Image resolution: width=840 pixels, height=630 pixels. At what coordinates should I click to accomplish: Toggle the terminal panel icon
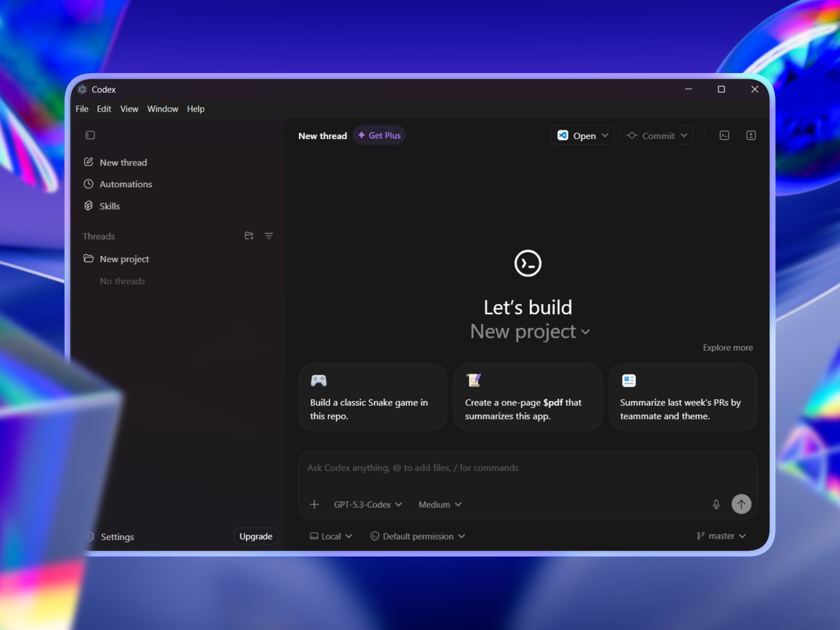(724, 136)
